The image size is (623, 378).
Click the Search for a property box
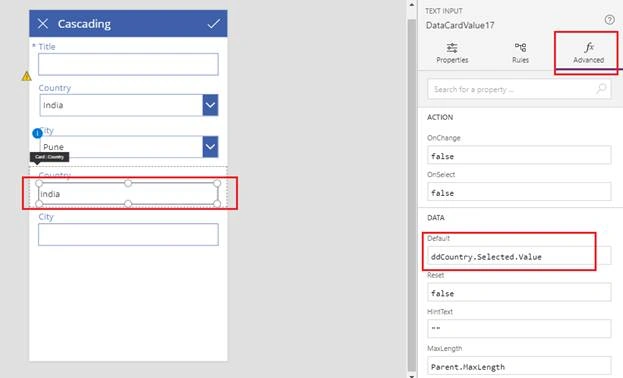(x=519, y=89)
